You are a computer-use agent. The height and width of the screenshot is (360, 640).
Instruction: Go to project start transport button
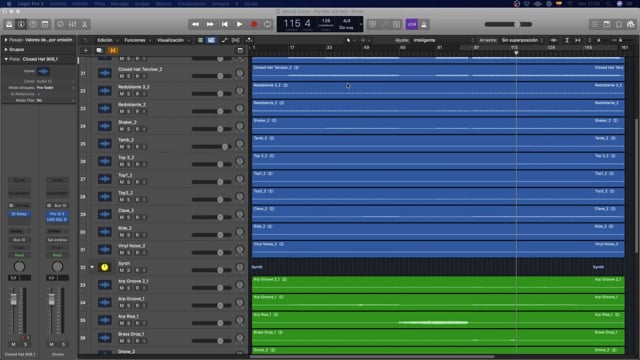pyautogui.click(x=224, y=24)
